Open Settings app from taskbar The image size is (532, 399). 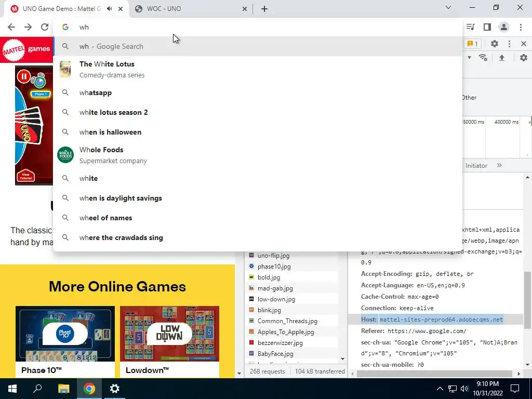tap(115, 389)
